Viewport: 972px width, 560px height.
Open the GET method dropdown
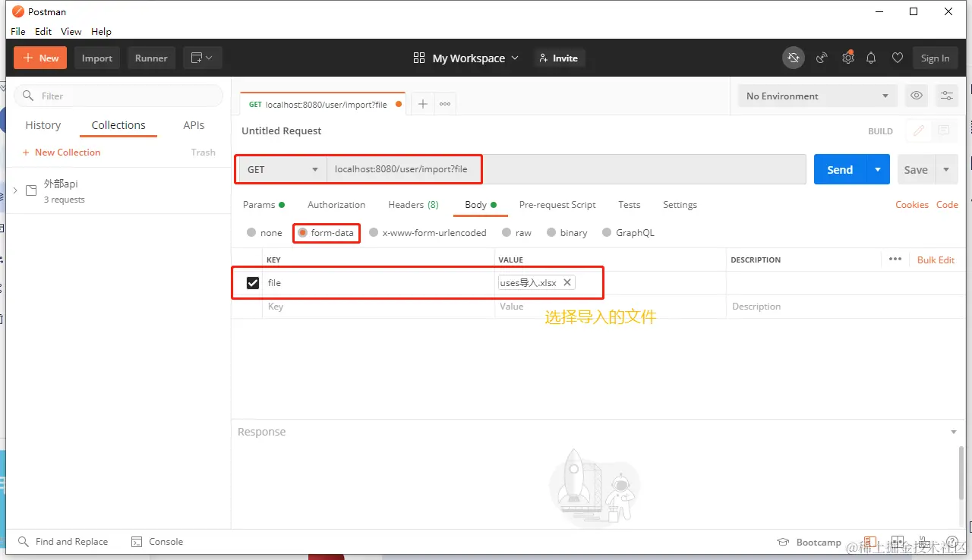tap(282, 169)
